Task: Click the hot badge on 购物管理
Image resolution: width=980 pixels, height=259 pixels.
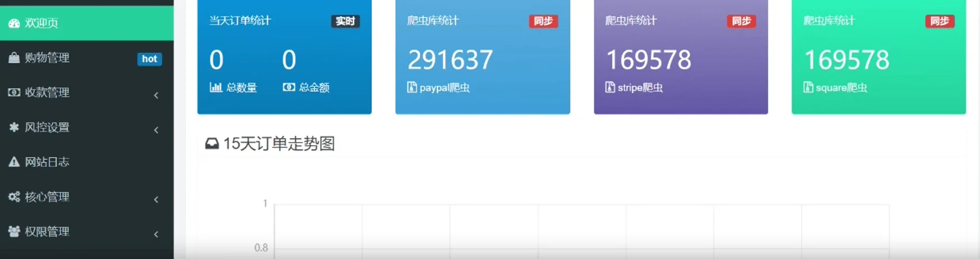Action: click(x=150, y=59)
